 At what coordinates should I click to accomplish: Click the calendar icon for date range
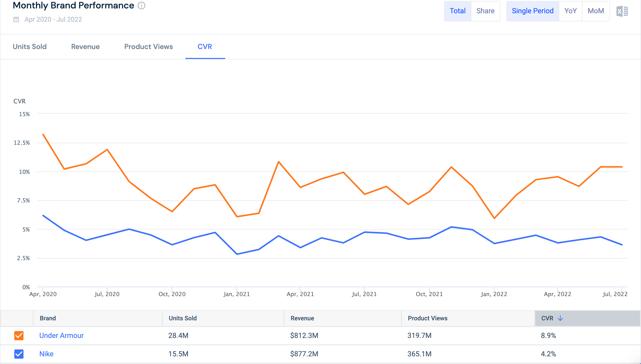pyautogui.click(x=15, y=19)
